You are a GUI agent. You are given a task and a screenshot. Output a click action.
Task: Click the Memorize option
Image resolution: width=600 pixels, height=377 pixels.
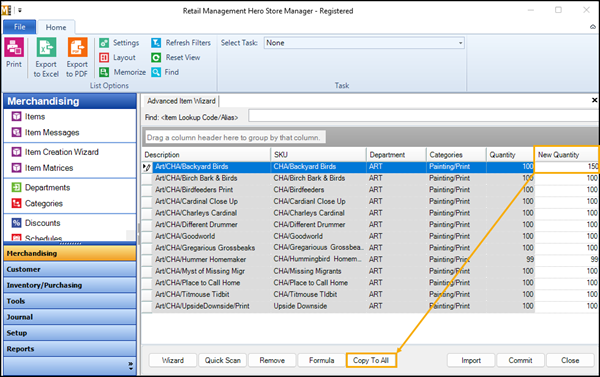coord(122,72)
